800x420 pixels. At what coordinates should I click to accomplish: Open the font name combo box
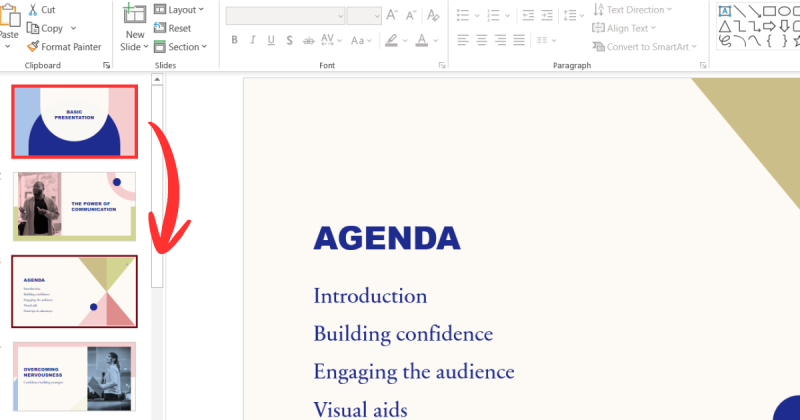pyautogui.click(x=285, y=16)
